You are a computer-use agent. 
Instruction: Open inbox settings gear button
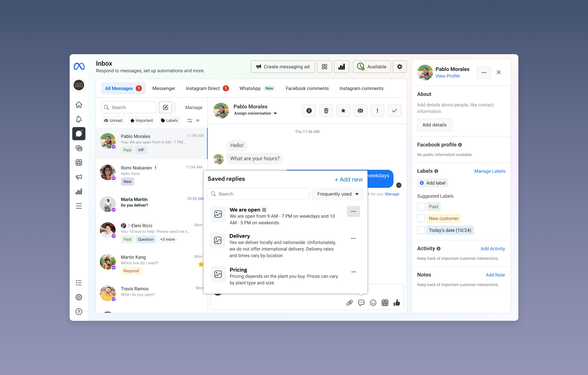coord(400,67)
